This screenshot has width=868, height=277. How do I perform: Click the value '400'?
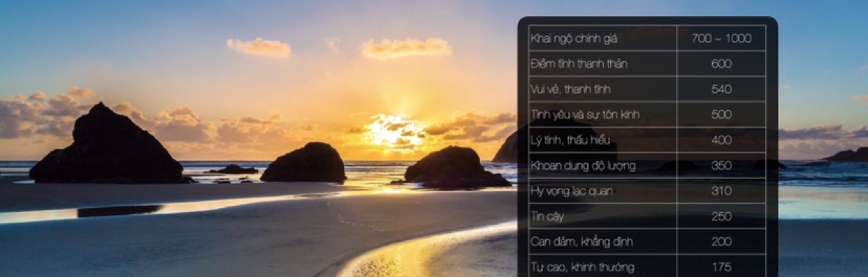pyautogui.click(x=721, y=140)
